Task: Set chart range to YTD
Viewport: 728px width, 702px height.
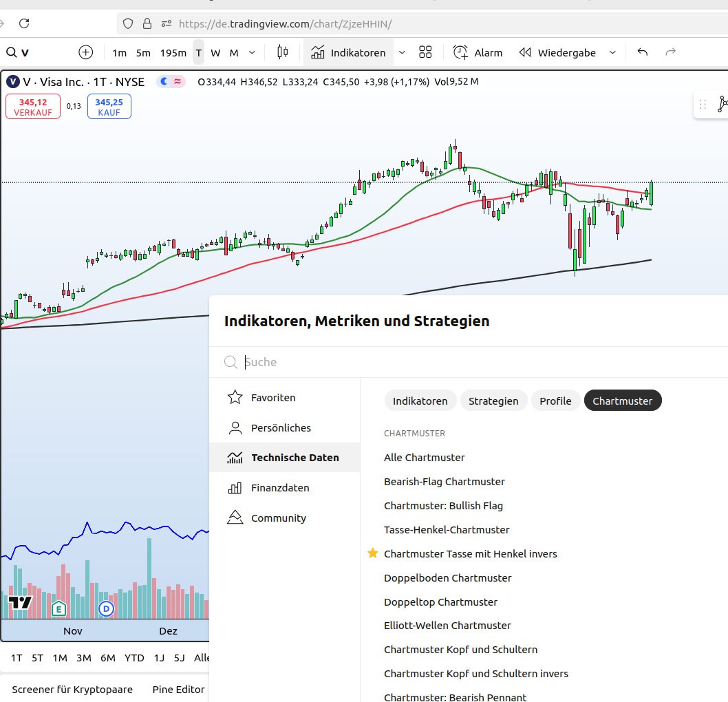Action: 134,658
